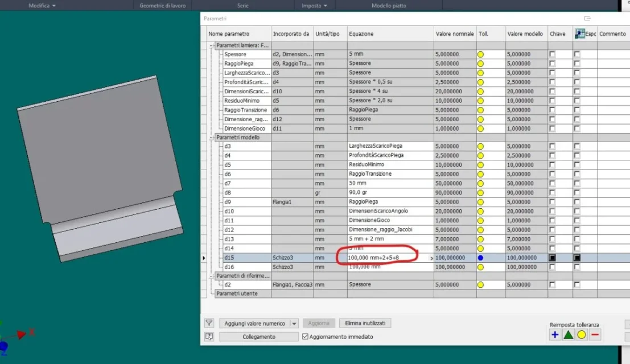Click the export parameter column header icon
The image size is (630, 364).
[x=580, y=34]
